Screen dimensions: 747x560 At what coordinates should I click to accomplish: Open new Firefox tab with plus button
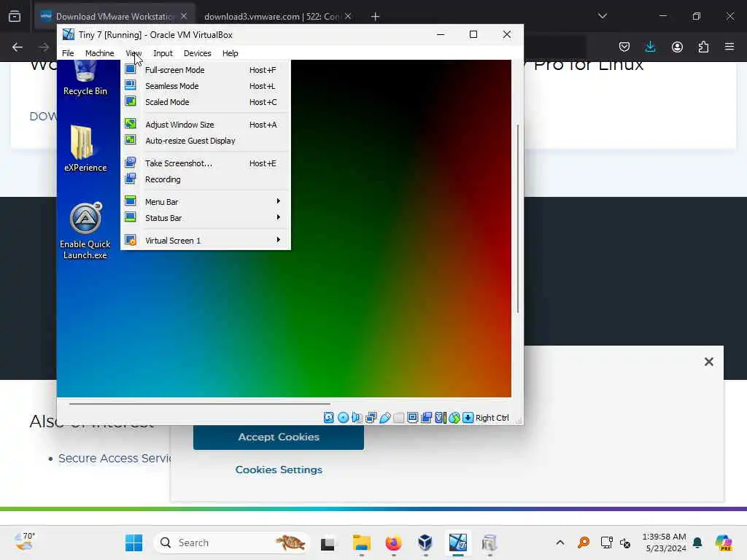pyautogui.click(x=376, y=16)
